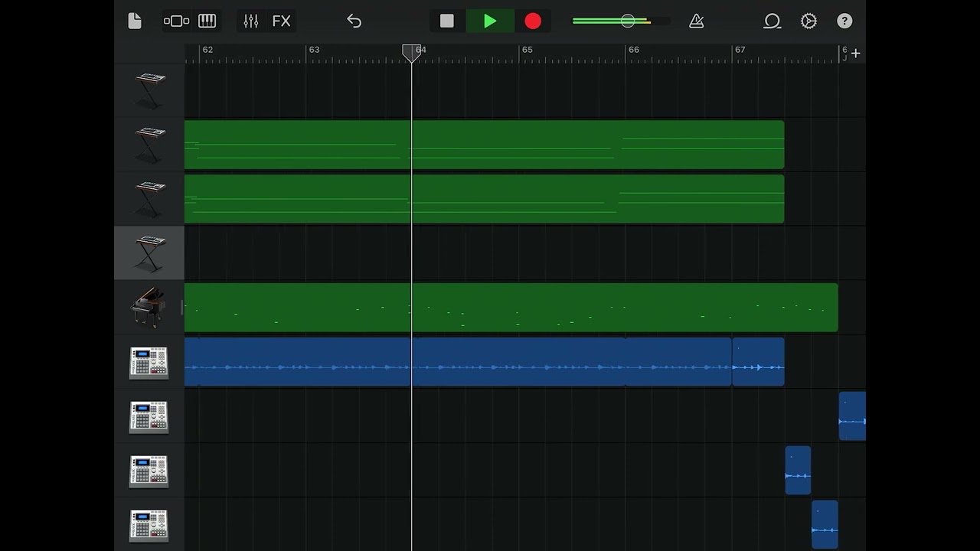The height and width of the screenshot is (551, 980).
Task: Open track controls mixer icon
Action: click(251, 21)
